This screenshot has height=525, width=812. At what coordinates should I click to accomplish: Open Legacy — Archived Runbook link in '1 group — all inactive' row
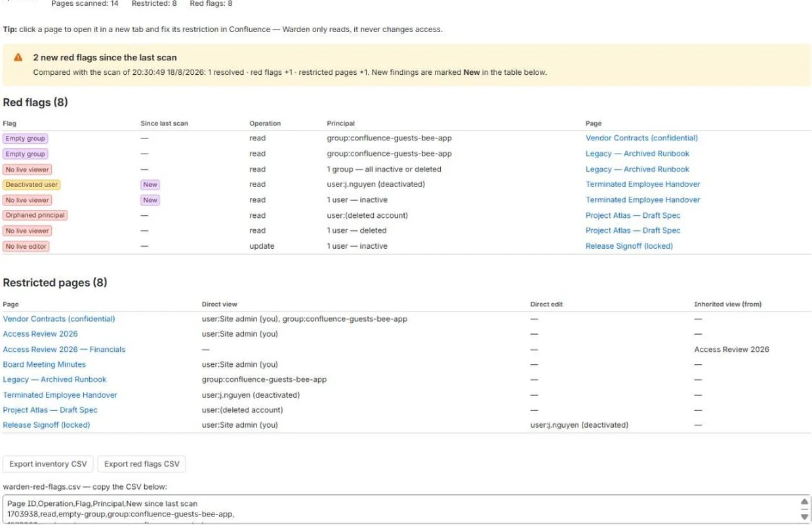tap(638, 169)
